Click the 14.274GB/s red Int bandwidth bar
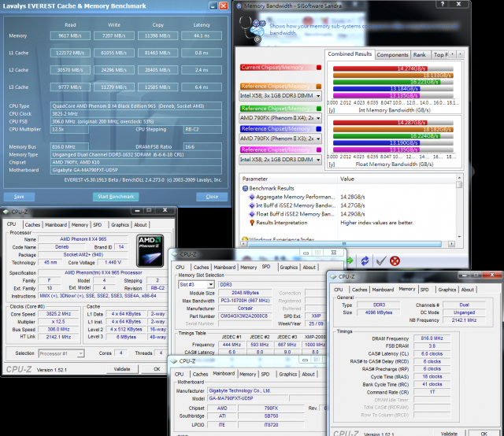The height and width of the screenshot is (436, 504). pyautogui.click(x=380, y=68)
